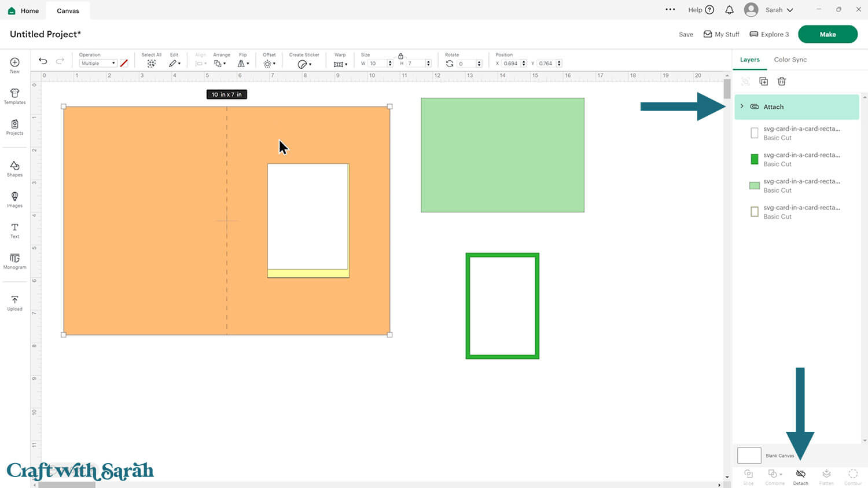Open the Templates panel
Image resolution: width=868 pixels, height=488 pixels.
[14, 96]
